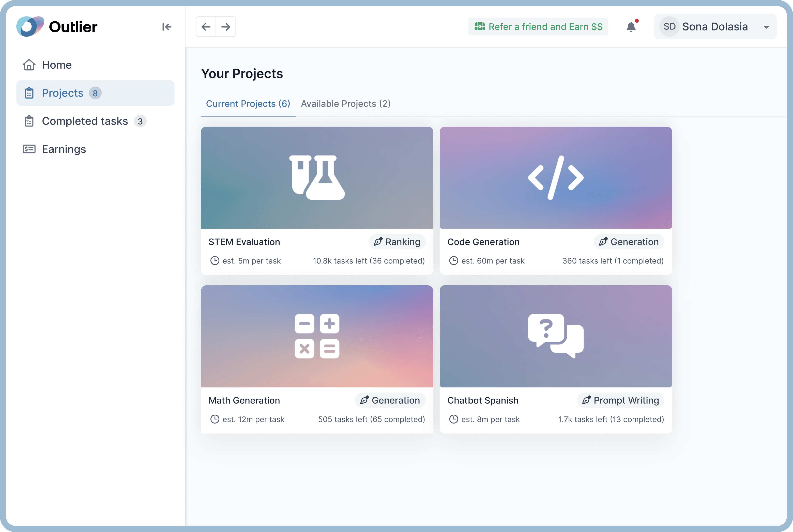793x532 pixels.
Task: Click the forward navigation arrow
Action: pos(226,27)
